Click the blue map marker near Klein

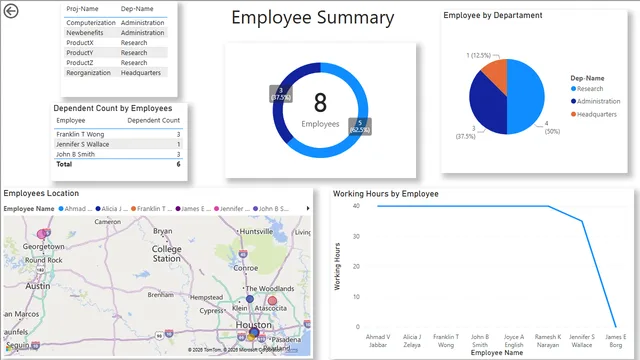[250, 299]
